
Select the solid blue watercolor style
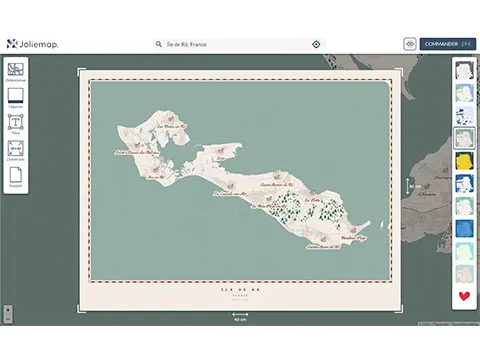(464, 229)
